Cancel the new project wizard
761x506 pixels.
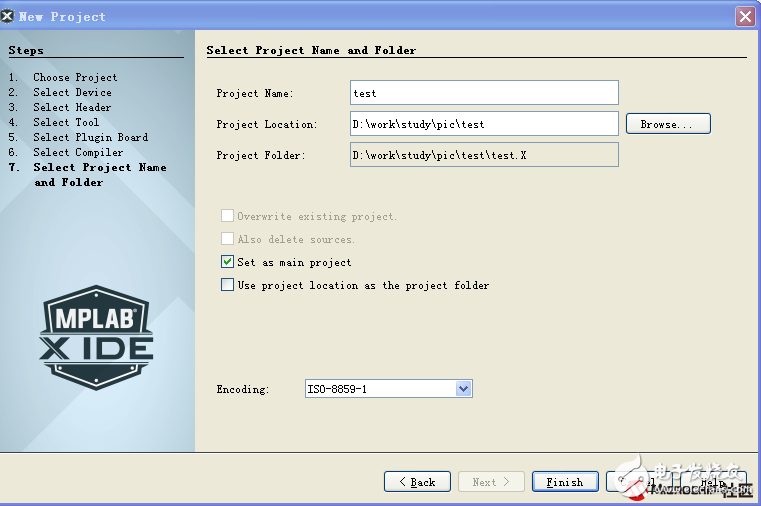click(x=640, y=482)
